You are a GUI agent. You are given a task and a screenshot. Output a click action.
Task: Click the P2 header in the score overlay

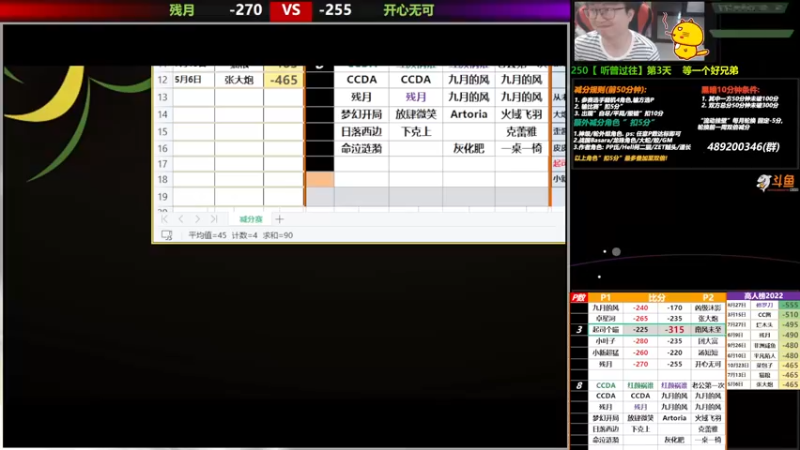(708, 297)
